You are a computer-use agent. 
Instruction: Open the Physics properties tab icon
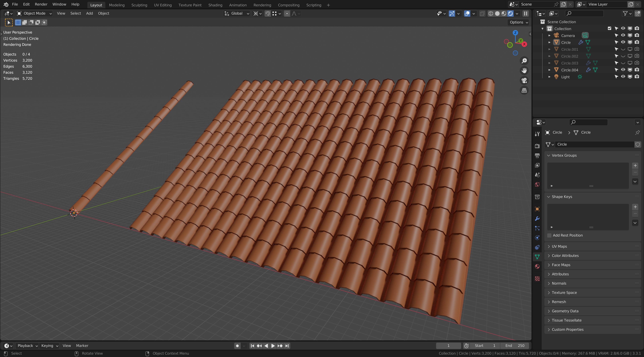(x=537, y=238)
